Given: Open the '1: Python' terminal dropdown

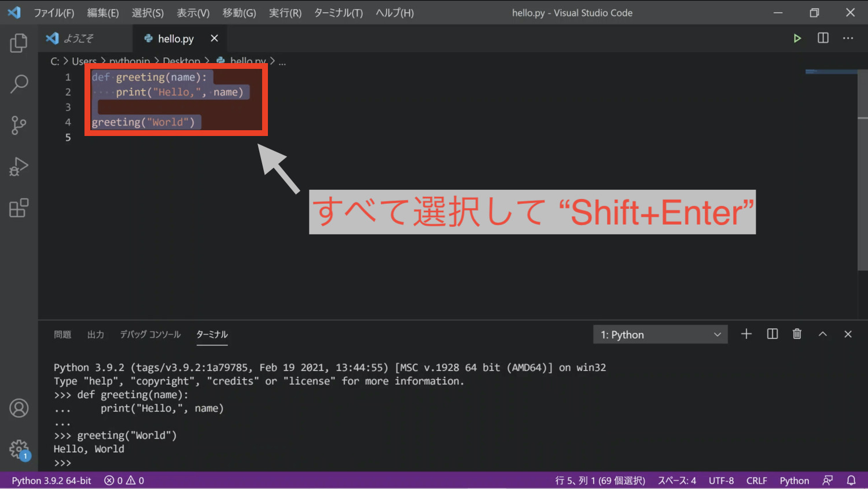Looking at the screenshot, I should [660, 334].
